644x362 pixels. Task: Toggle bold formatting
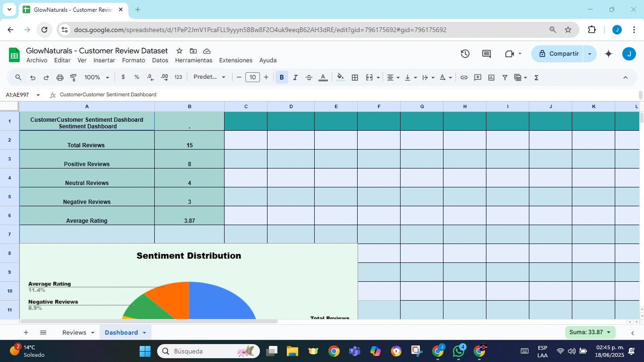282,77
